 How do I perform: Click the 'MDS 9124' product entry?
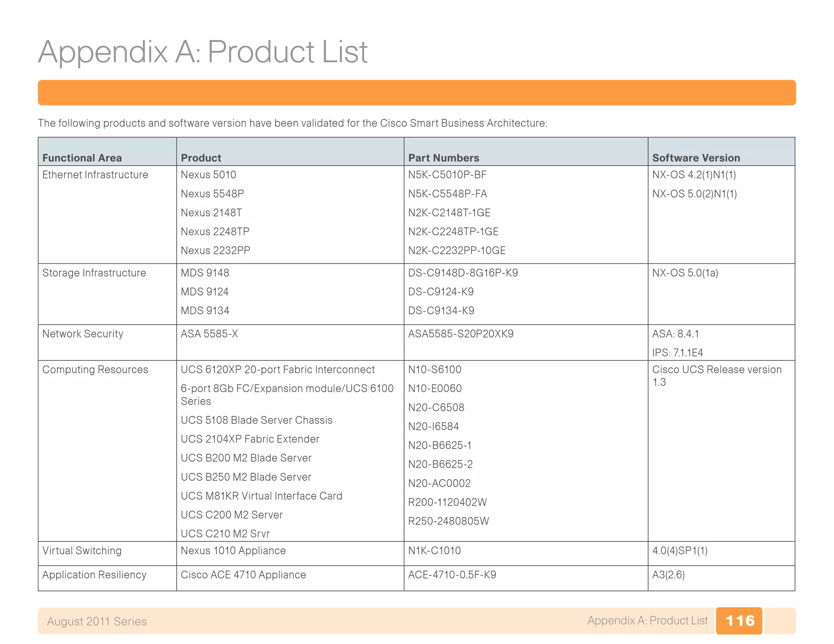205,292
